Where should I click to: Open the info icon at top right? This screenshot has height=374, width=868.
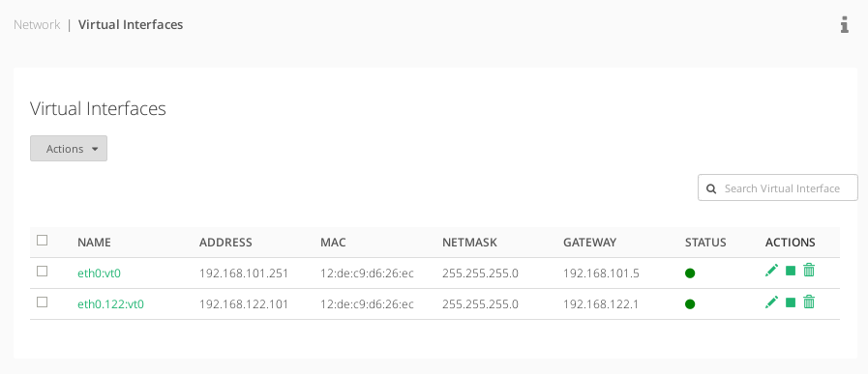click(844, 25)
